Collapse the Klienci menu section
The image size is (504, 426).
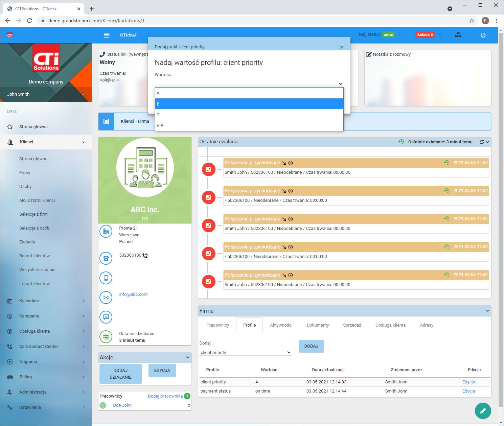[84, 142]
